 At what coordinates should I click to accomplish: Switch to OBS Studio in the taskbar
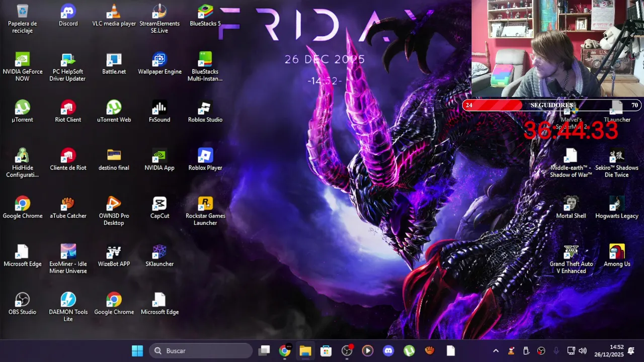(347, 351)
